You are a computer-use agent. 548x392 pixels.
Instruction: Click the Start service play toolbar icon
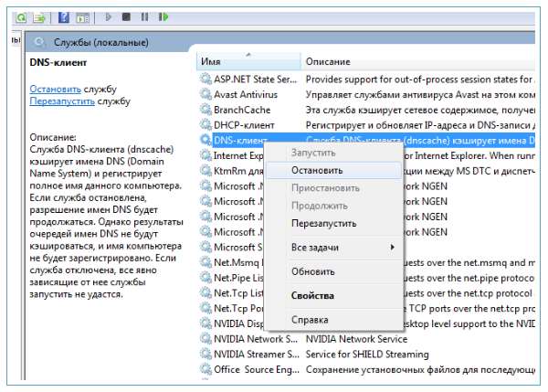tap(108, 16)
